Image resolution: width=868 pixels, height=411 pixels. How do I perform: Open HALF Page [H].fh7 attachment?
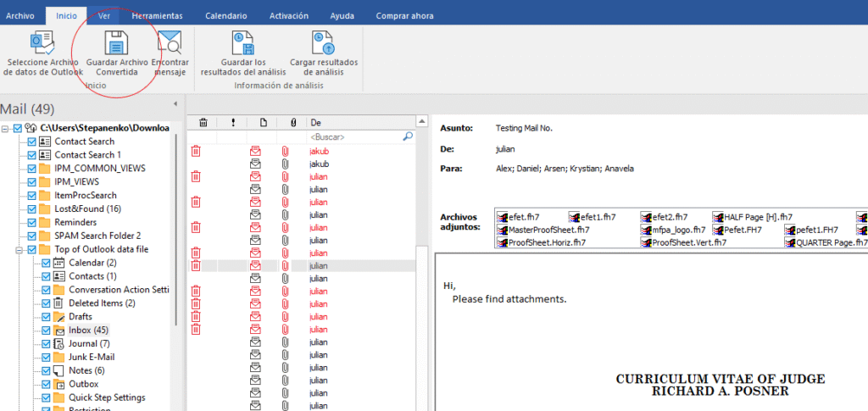[x=753, y=217]
